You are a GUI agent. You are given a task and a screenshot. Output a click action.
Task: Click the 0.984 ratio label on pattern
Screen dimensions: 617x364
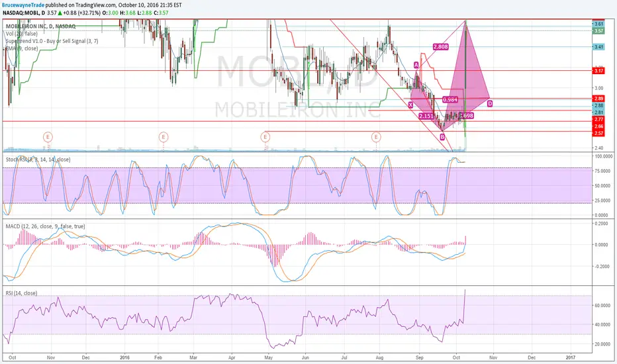tap(450, 100)
